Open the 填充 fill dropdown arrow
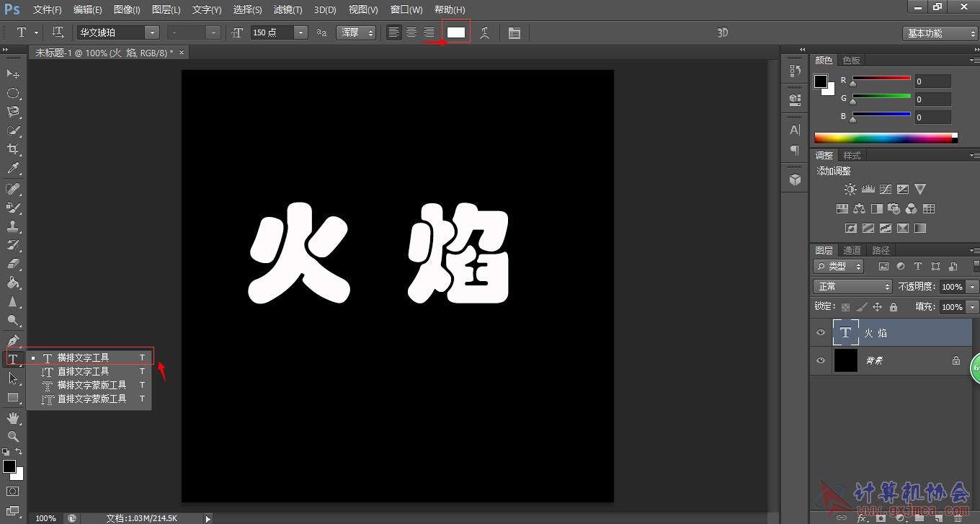Screen dimensions: 980x524 (973, 307)
